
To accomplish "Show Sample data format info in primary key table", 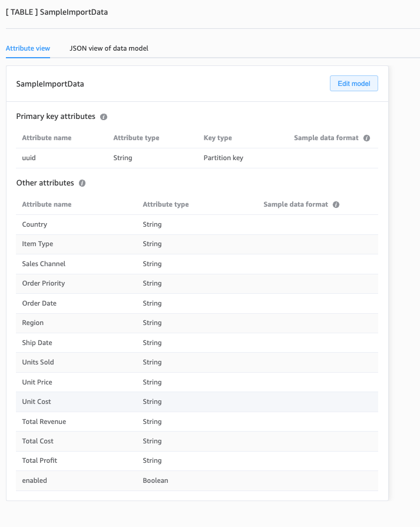I will [x=366, y=138].
